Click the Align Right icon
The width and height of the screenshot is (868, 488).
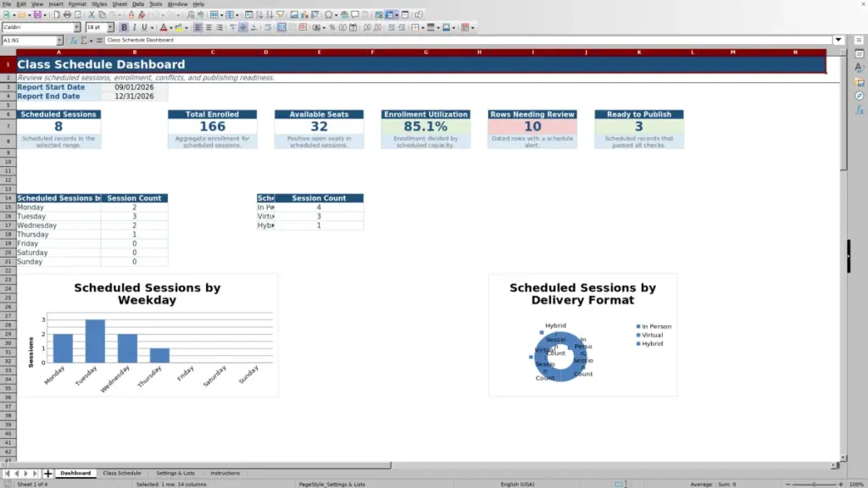pyautogui.click(x=220, y=27)
